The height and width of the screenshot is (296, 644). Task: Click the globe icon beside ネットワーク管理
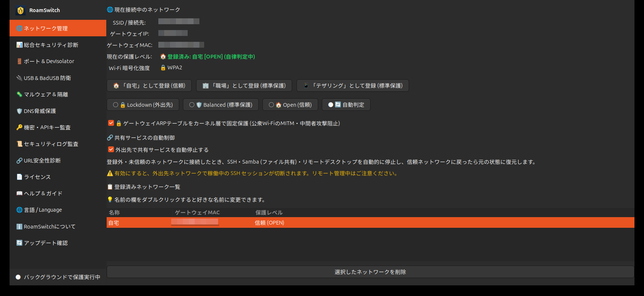[19, 28]
